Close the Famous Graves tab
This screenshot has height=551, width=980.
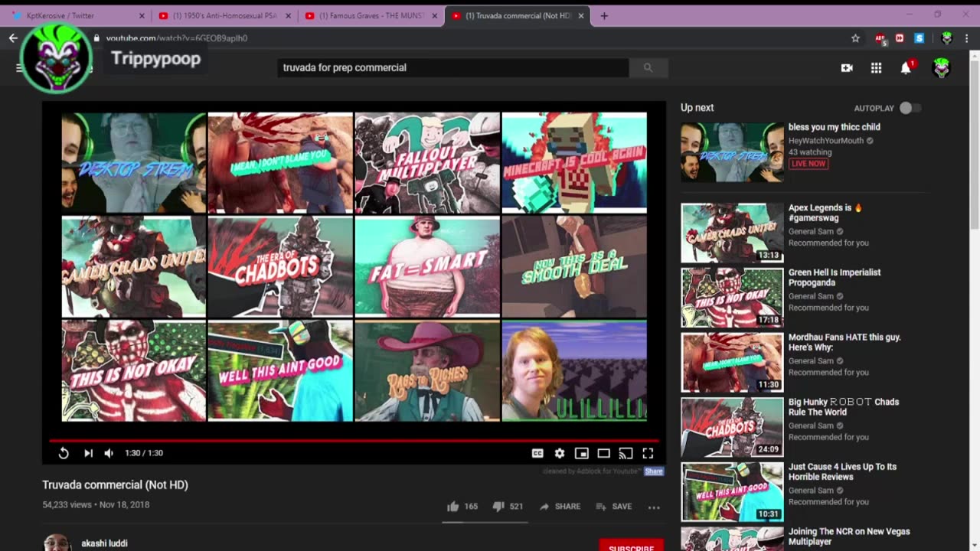point(434,15)
